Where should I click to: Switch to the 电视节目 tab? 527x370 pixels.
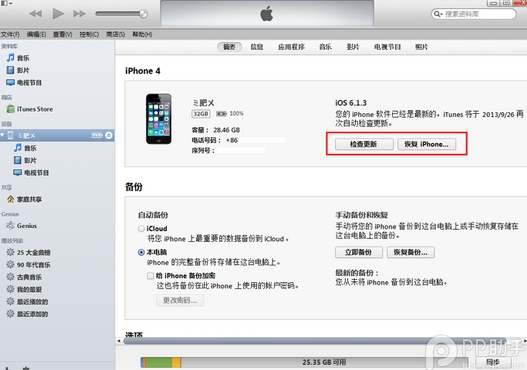(388, 47)
